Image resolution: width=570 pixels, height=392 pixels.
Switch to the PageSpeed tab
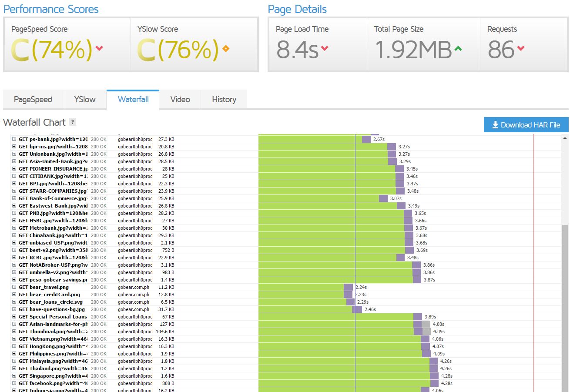click(x=33, y=100)
